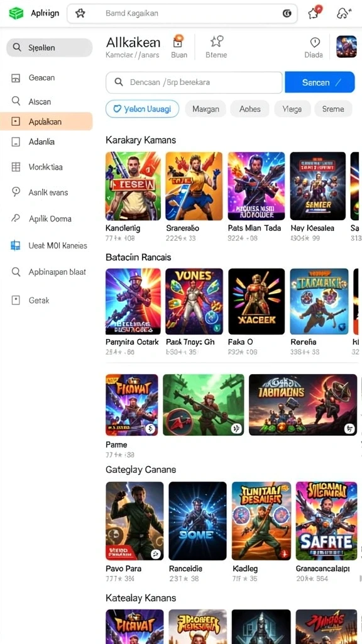362x644 pixels.
Task: Click the Bamd Kagaikan top search field
Action: (x=182, y=14)
